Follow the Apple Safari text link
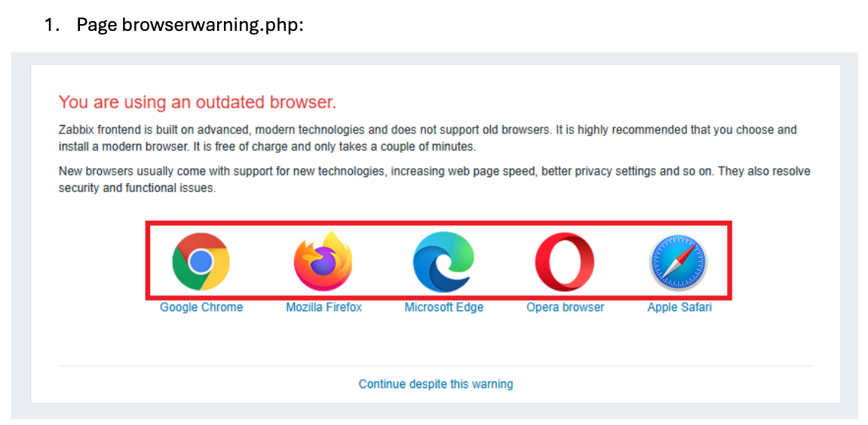The image size is (868, 425). [679, 307]
